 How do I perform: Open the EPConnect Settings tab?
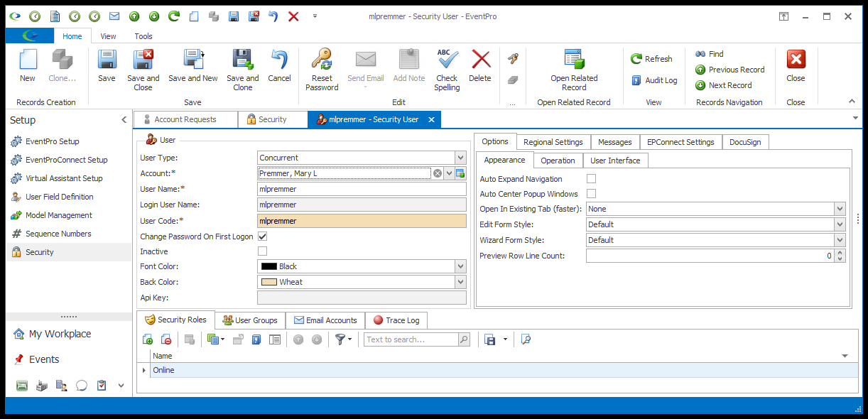pos(681,142)
